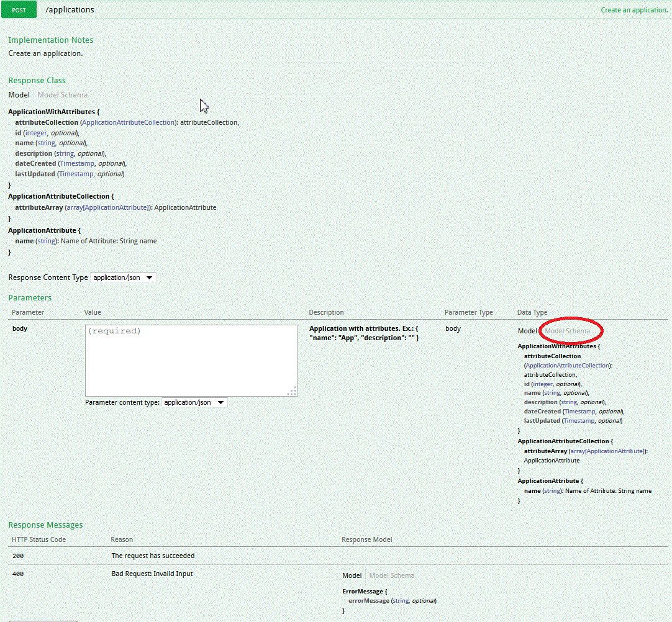Click the dropdown arrow on application/json selector
The width and height of the screenshot is (672, 622).
(149, 277)
